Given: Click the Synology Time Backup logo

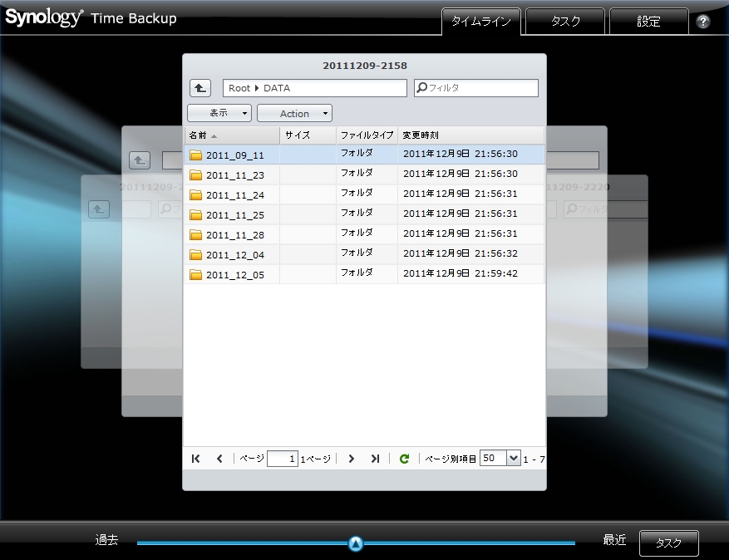Looking at the screenshot, I should pos(91,17).
